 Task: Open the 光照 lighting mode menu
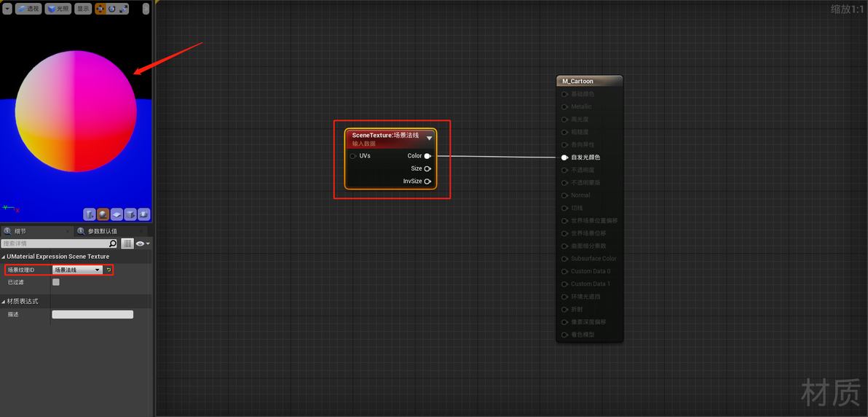(x=58, y=9)
